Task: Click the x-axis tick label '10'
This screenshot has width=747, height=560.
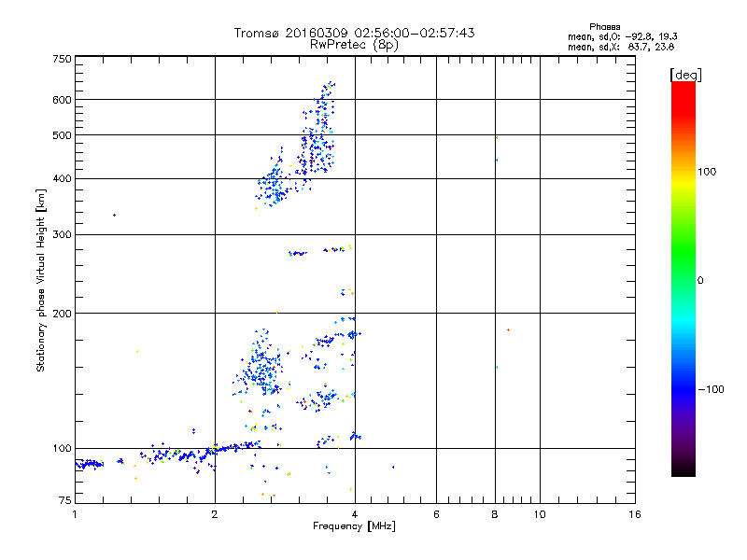Action: pos(540,514)
